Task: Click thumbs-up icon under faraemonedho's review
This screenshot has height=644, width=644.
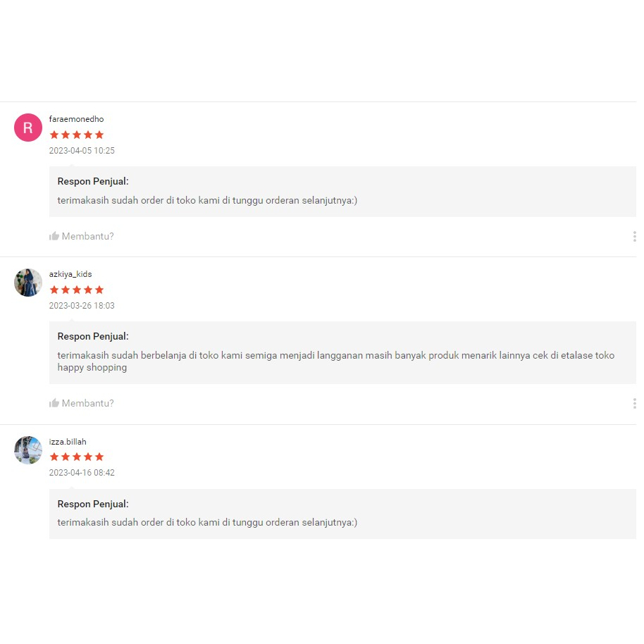Action: click(54, 236)
